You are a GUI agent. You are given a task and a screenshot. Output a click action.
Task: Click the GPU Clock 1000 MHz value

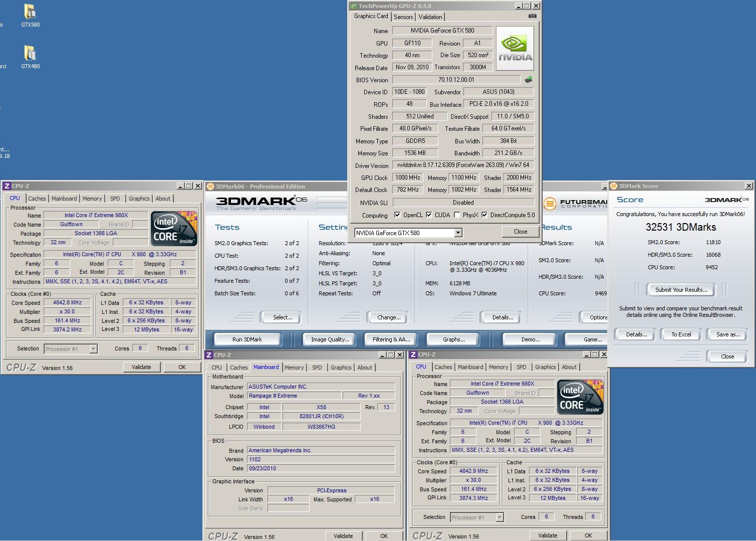(x=408, y=177)
